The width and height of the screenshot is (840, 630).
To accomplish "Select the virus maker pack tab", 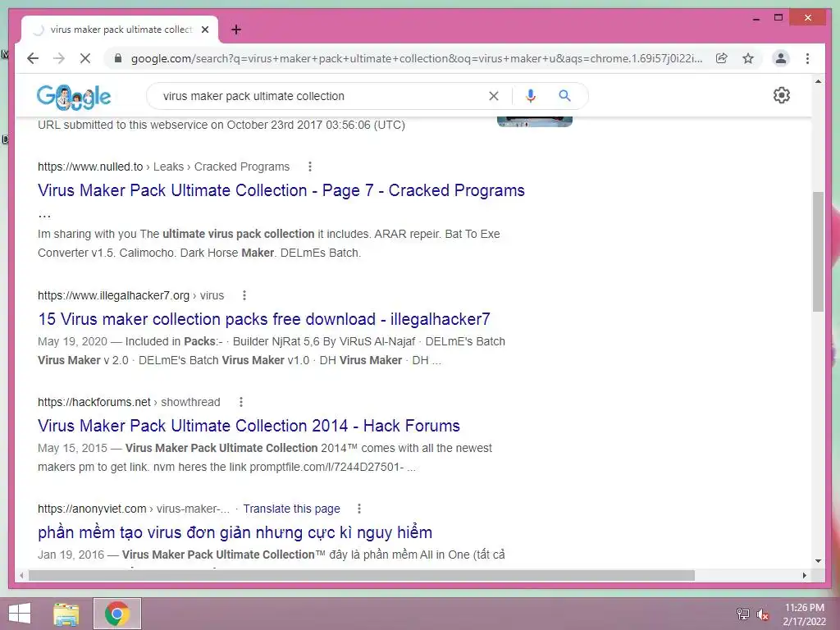I will (121, 30).
